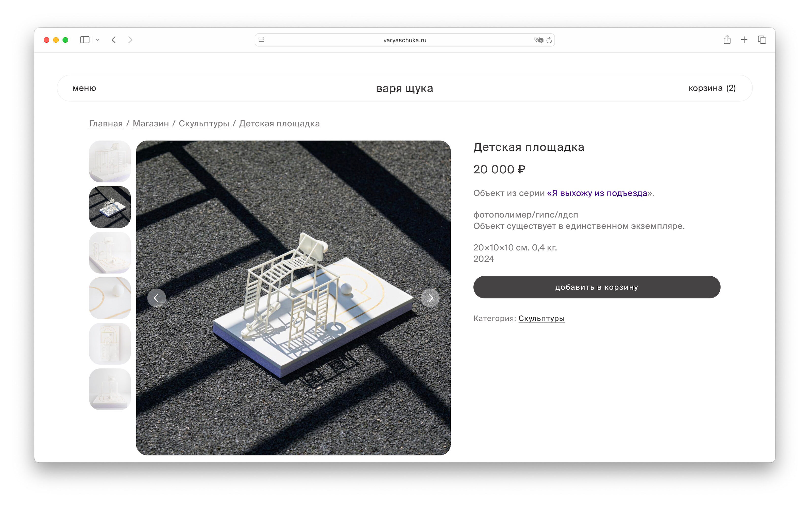Toggle the Safari sidebar icon
Image resolution: width=812 pixels, height=508 pixels.
85,40
